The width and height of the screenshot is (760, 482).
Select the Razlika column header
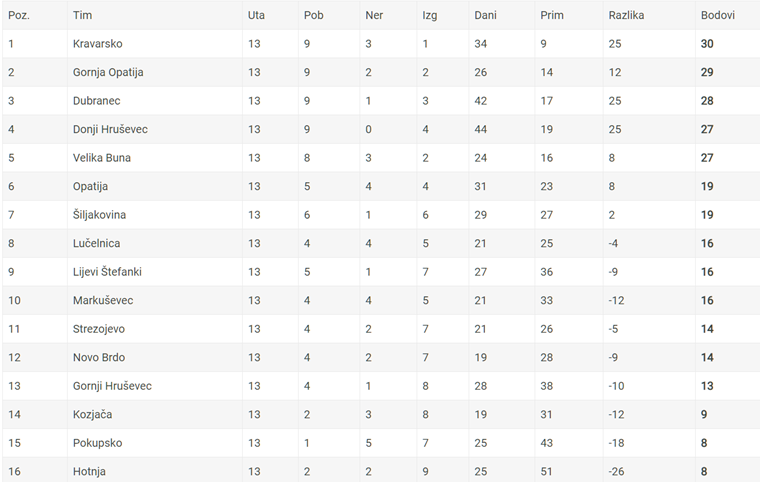tap(626, 15)
